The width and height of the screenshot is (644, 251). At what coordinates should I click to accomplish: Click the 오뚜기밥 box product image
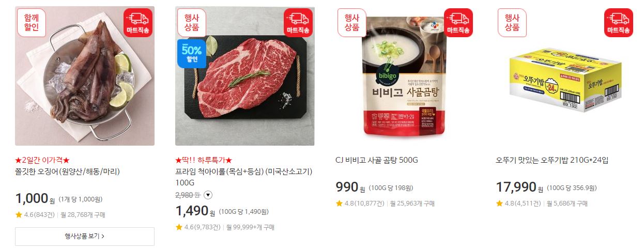[565, 76]
